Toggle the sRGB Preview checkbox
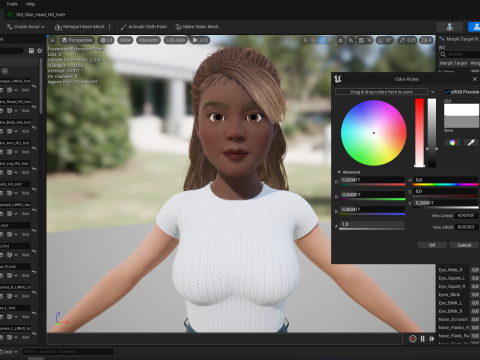The image size is (480, 360). tap(448, 92)
